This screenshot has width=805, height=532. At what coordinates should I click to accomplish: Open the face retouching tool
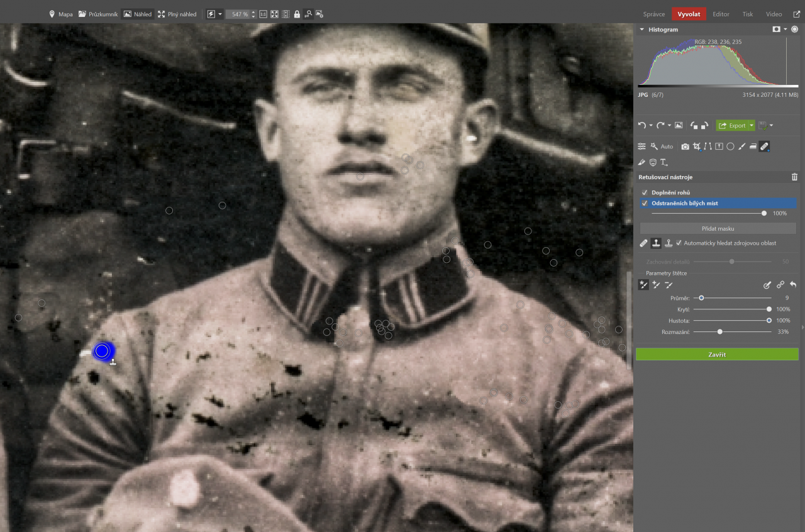653,162
